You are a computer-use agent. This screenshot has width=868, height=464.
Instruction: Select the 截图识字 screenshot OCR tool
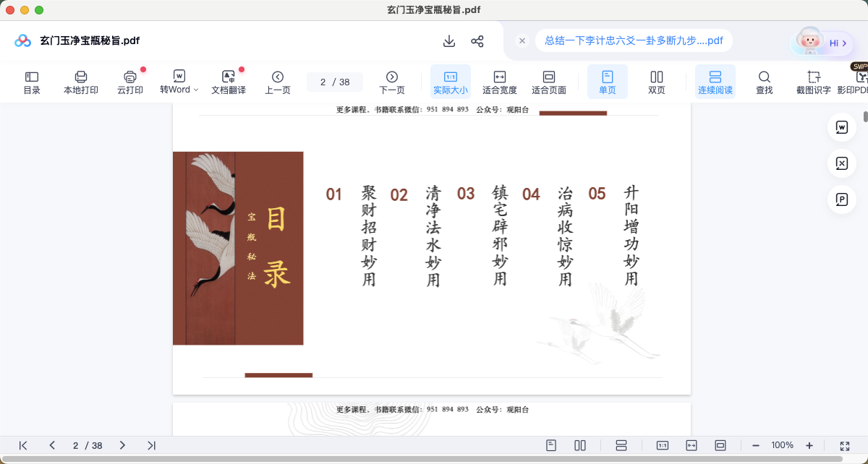click(x=814, y=82)
